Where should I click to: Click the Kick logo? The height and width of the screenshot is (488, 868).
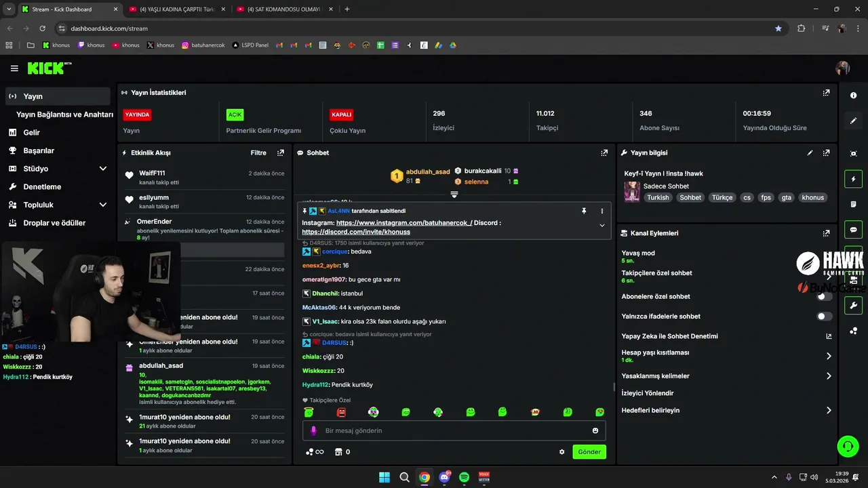click(x=49, y=68)
